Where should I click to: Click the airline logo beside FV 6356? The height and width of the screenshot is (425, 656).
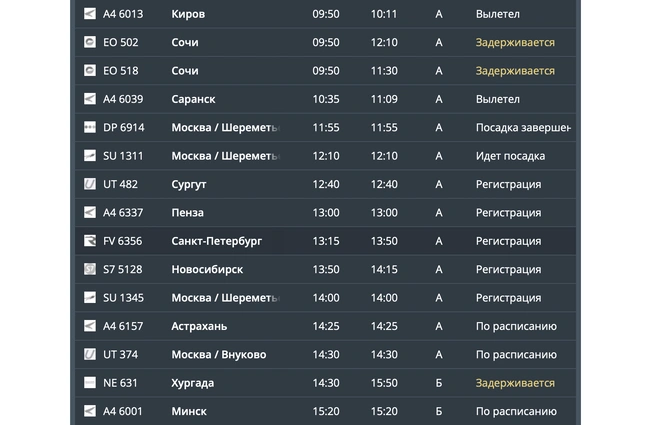click(90, 241)
